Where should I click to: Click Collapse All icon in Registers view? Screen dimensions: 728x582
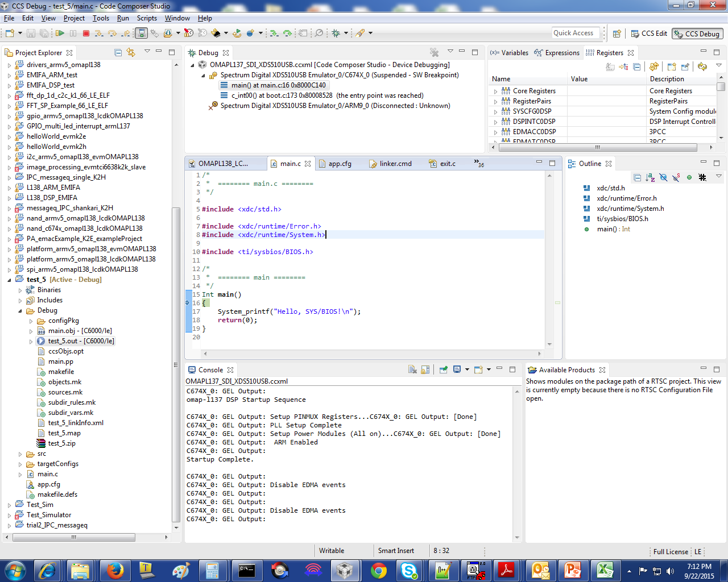point(636,66)
